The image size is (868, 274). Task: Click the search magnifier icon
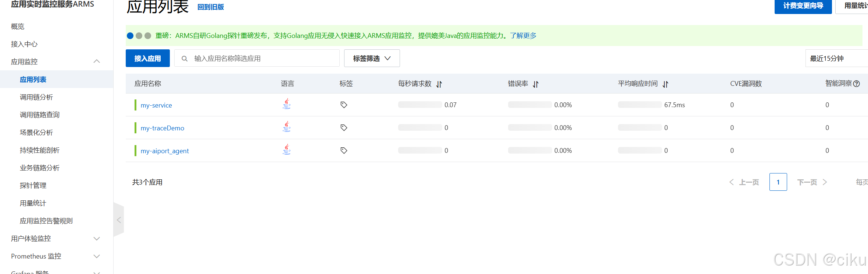[x=185, y=59]
